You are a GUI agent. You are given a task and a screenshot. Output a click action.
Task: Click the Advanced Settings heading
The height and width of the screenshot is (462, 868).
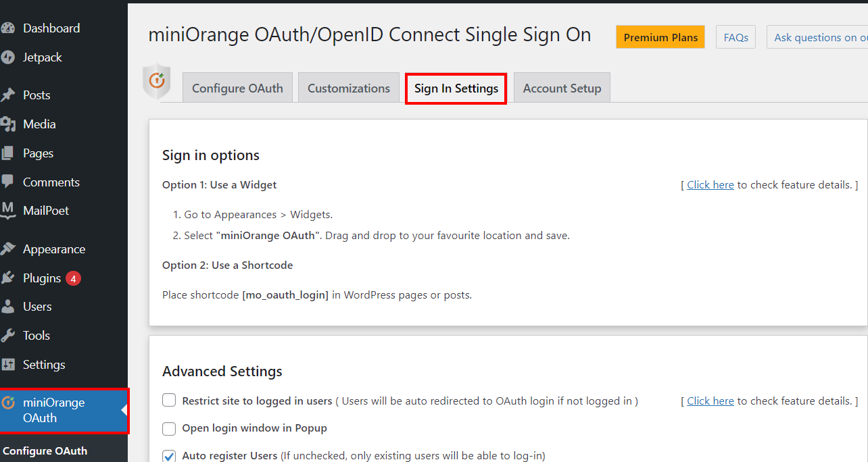point(222,371)
